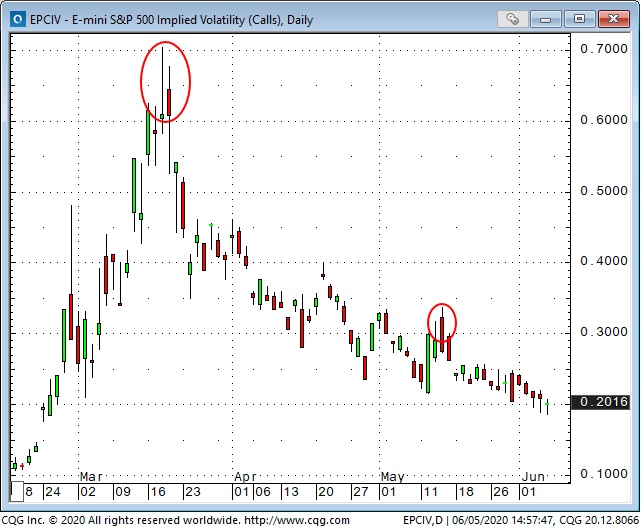Click the small box at time axis left corner

pyautogui.click(x=17, y=492)
